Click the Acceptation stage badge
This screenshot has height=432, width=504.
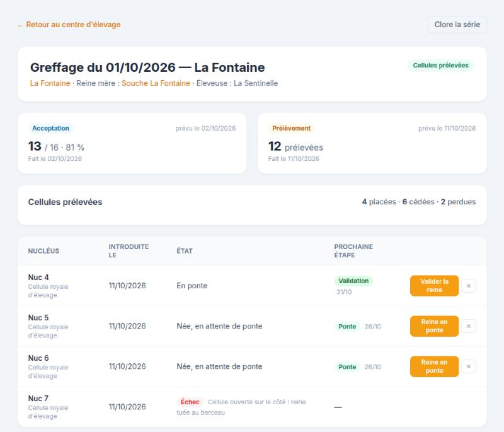point(50,129)
